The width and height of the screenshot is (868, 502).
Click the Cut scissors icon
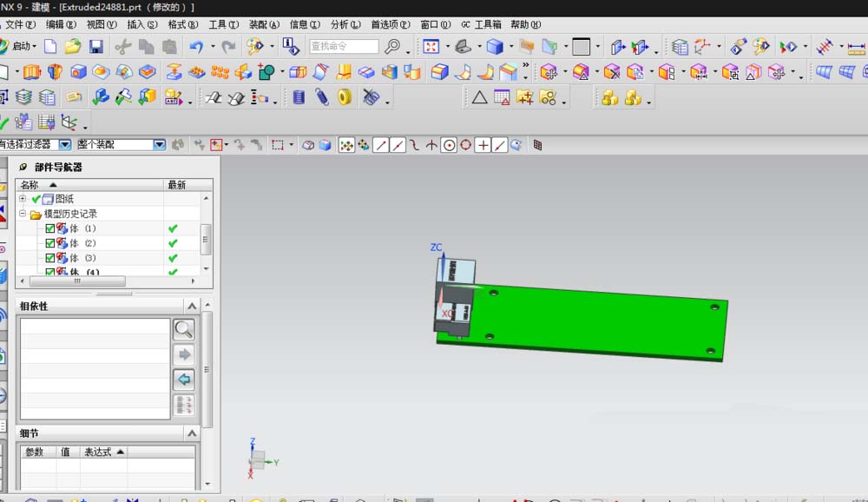(x=123, y=47)
